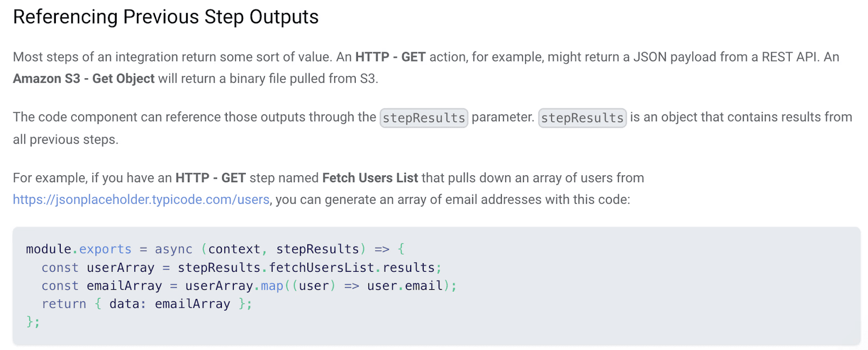Image resolution: width=868 pixels, height=350 pixels.
Task: Click the userArray variable declaration in code
Action: pos(120,268)
